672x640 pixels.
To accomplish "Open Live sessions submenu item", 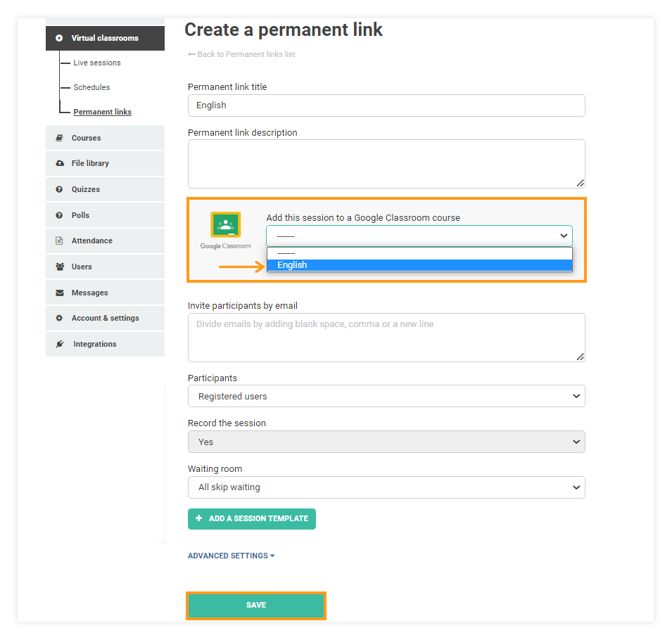I will pyautogui.click(x=97, y=63).
